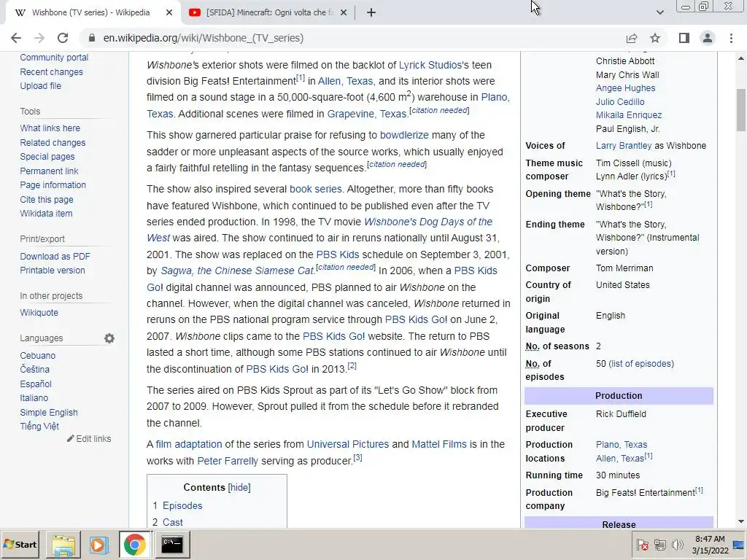Open a new tab with plus button
747x560 pixels.
point(371,12)
